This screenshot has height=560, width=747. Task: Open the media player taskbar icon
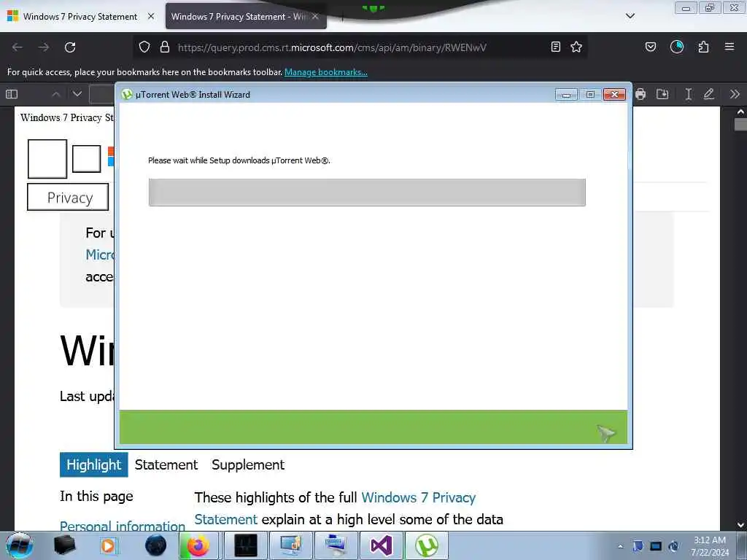(x=108, y=545)
